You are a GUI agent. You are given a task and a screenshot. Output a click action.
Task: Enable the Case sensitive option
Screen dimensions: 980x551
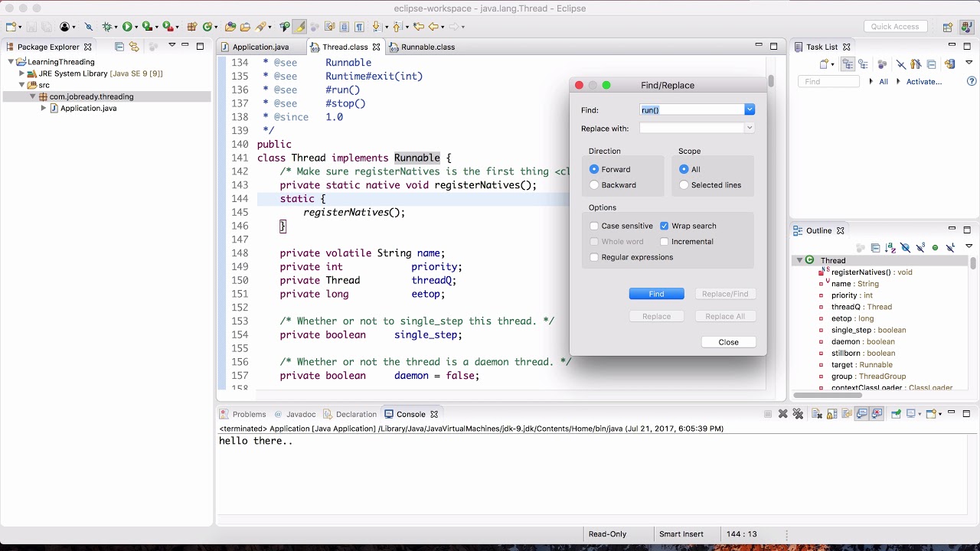click(594, 226)
